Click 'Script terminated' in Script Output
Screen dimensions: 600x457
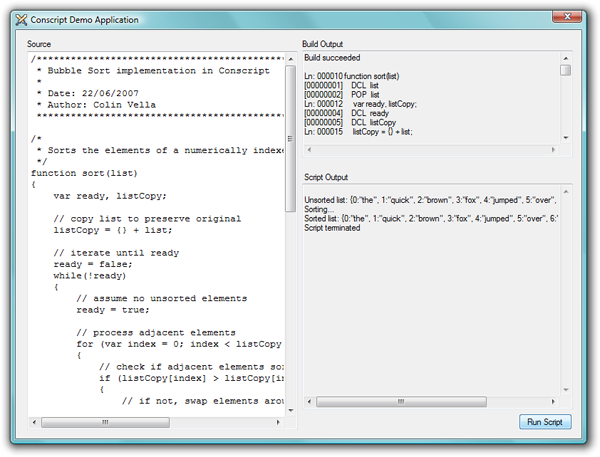click(332, 228)
